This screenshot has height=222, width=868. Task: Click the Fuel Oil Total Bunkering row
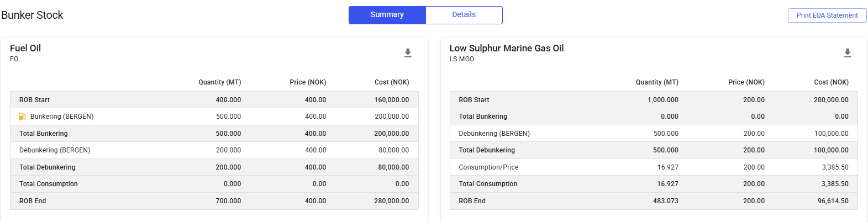click(x=44, y=134)
